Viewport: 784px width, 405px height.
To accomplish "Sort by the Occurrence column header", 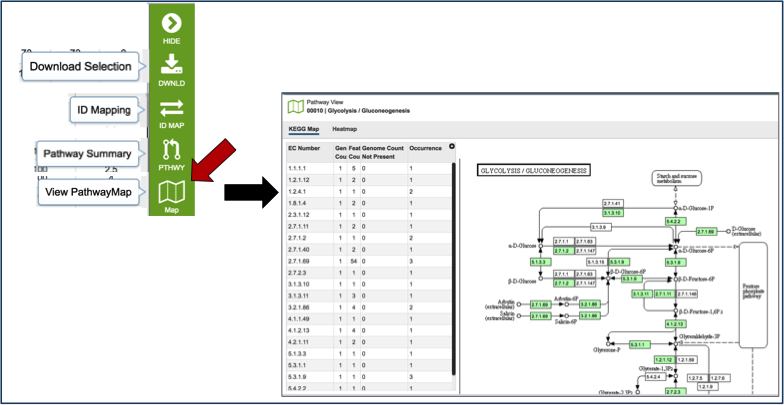I will pyautogui.click(x=425, y=148).
